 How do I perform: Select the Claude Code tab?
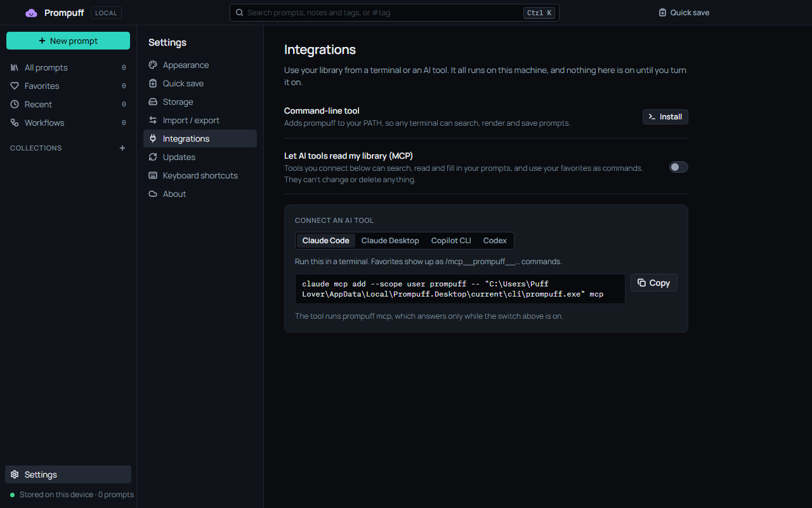pyautogui.click(x=325, y=241)
